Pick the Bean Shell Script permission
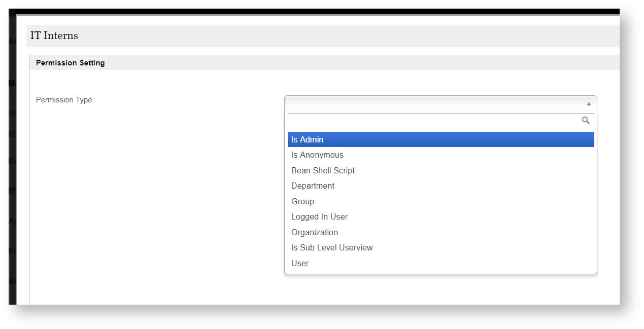This screenshot has width=644, height=329. [x=323, y=171]
